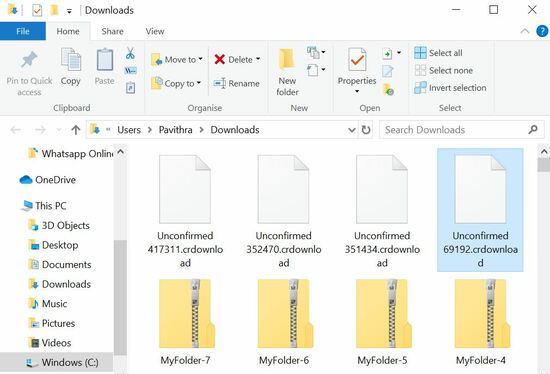Click the Cut scissors icon
Screen dimensions: 550x374
coord(130,53)
